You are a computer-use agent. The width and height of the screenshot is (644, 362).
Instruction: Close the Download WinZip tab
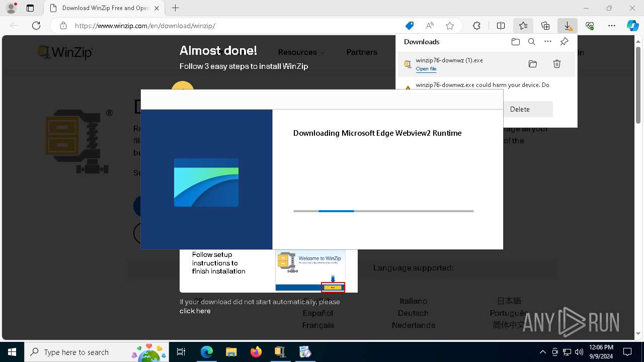(x=157, y=8)
